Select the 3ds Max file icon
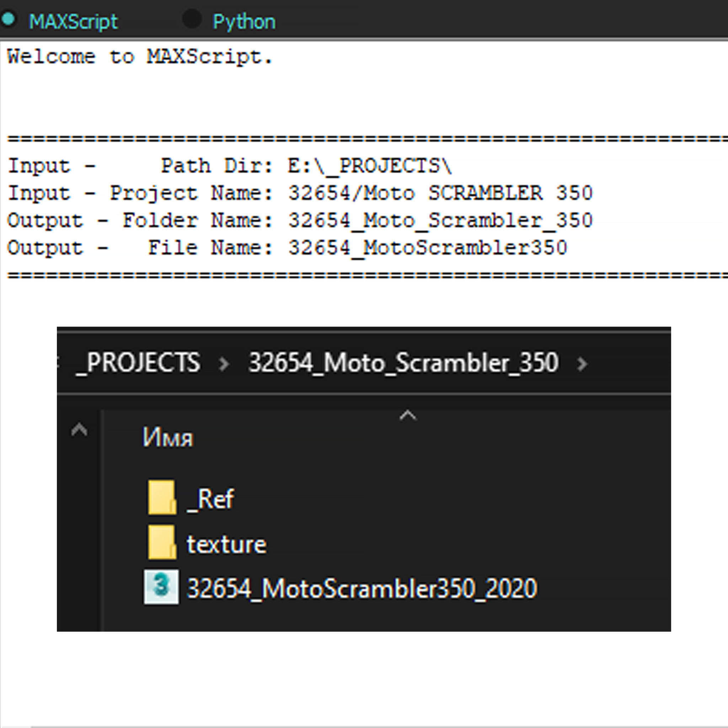The image size is (728, 728). (161, 587)
